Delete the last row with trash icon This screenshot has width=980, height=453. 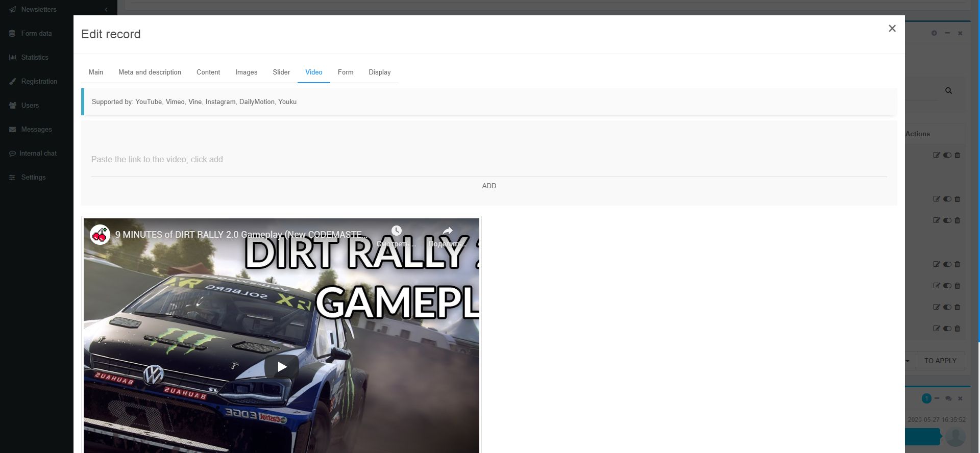(x=958, y=329)
